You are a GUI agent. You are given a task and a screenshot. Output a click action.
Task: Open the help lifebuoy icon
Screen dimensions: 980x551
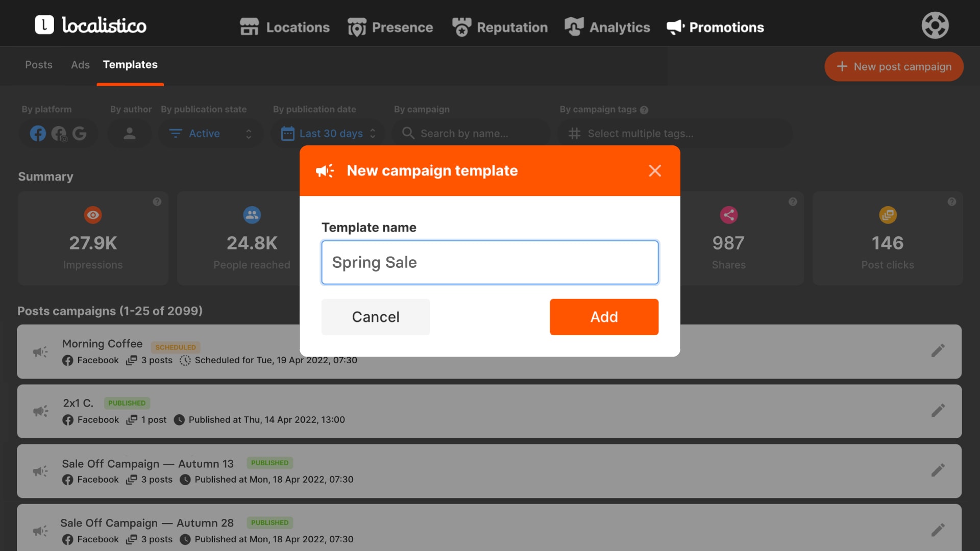click(x=935, y=26)
